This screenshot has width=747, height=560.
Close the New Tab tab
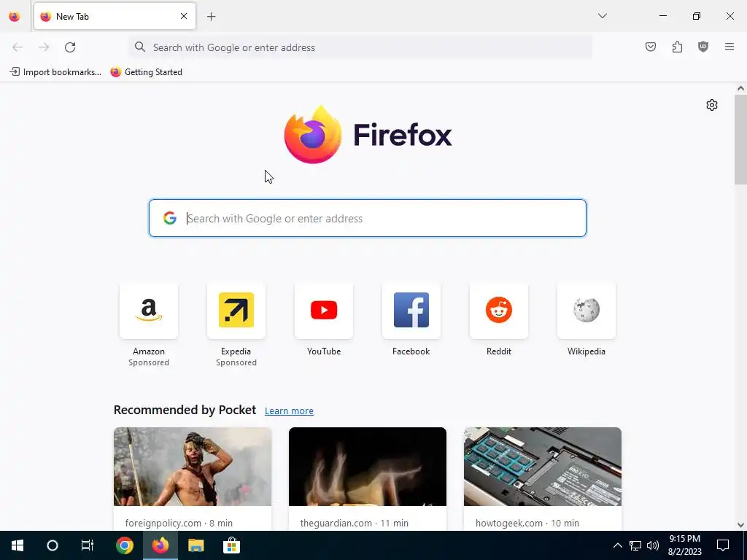pos(184,16)
